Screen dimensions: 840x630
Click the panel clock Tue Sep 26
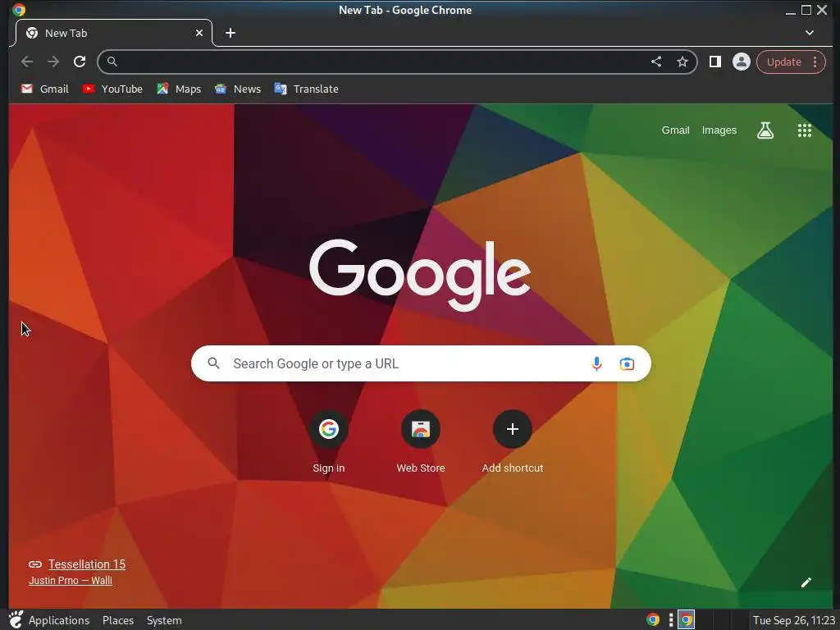pyautogui.click(x=793, y=620)
